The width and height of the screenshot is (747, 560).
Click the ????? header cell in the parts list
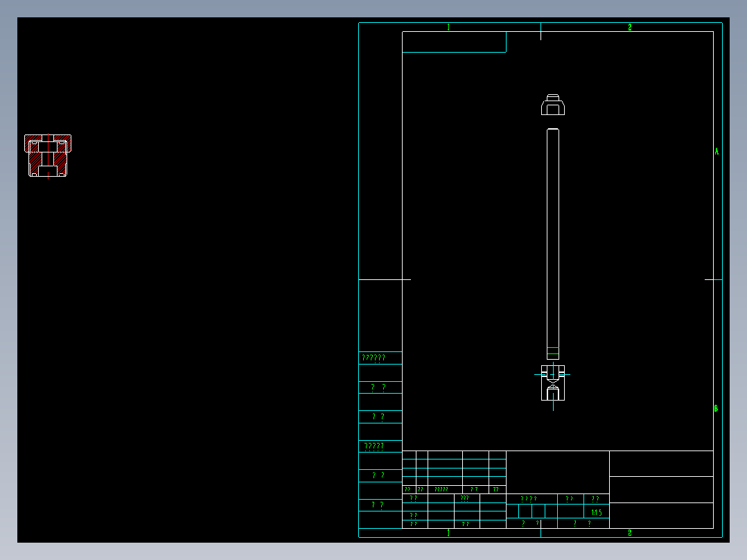[x=441, y=489]
